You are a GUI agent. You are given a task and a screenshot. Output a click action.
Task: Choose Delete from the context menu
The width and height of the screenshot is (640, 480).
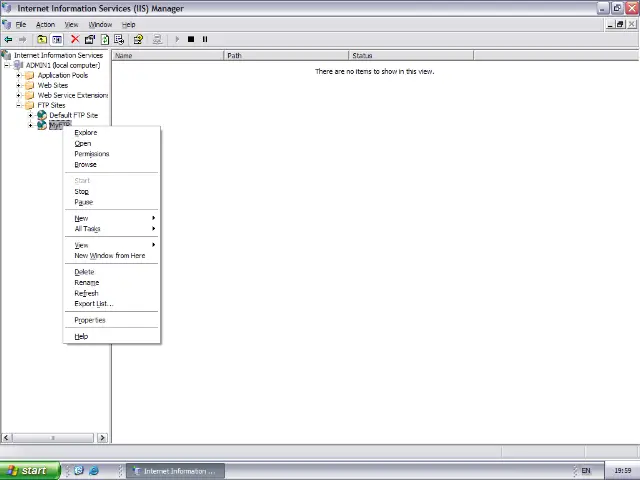click(111, 272)
